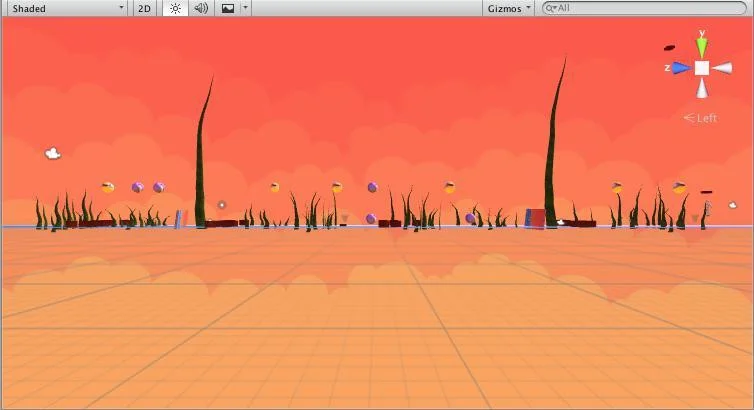This screenshot has height=410, width=754.
Task: Select white cloud object on left
Action: coord(53,153)
